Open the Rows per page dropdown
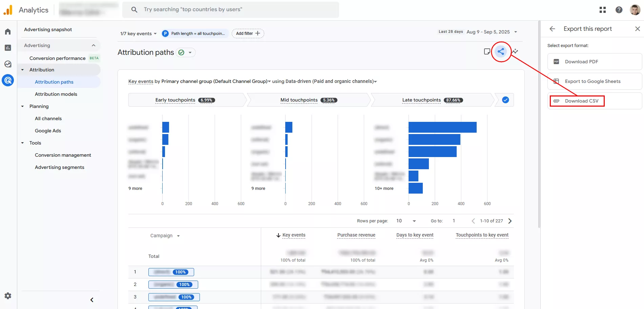The height and width of the screenshot is (309, 644). point(406,221)
